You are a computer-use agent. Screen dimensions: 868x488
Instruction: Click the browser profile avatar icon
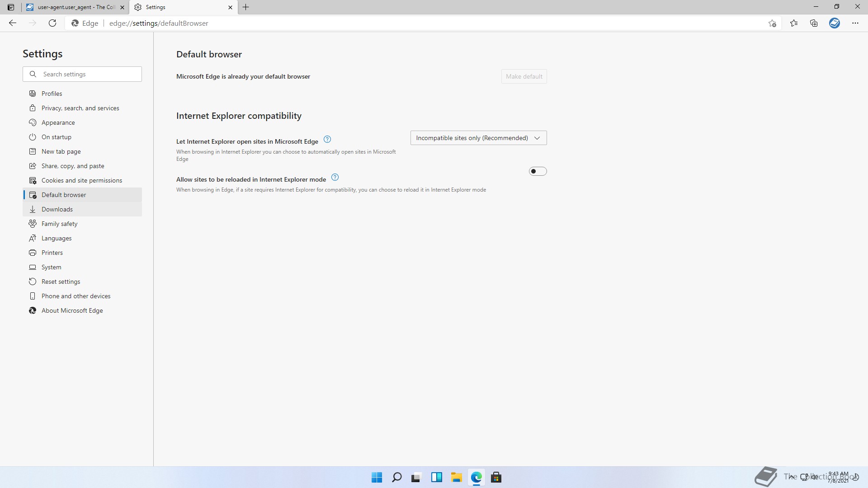[x=835, y=23]
